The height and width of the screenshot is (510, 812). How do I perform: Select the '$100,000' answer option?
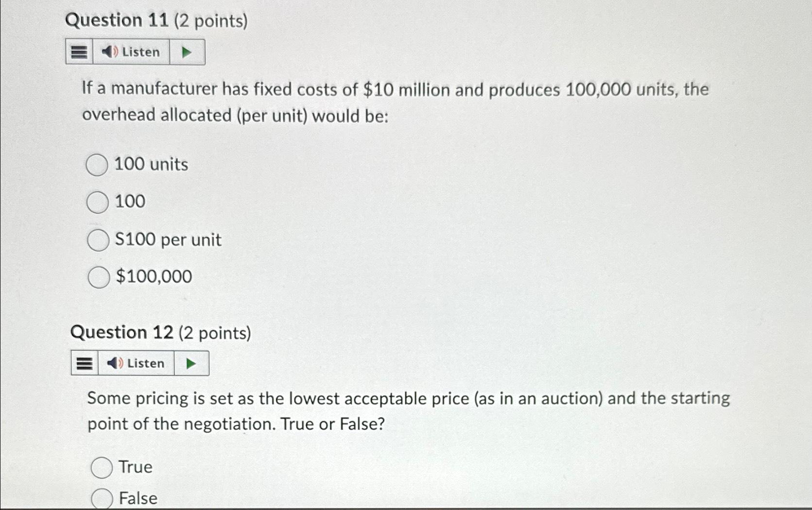99,276
